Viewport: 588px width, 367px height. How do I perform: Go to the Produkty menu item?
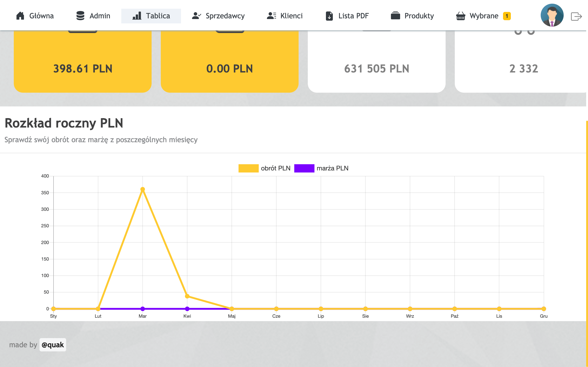click(419, 16)
